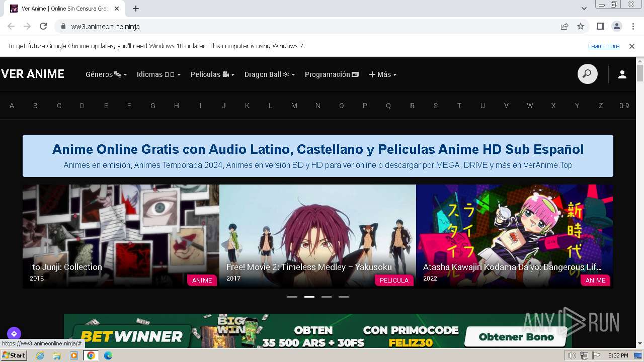
Task: Go to the VER ANIME home logo
Action: 33,74
